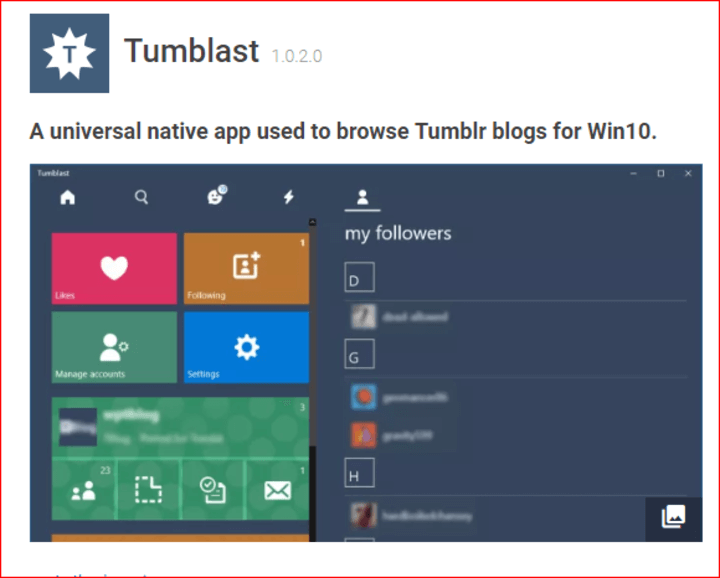Click the person-gear Manage accounts icon
This screenshot has width=720, height=578.
click(114, 347)
